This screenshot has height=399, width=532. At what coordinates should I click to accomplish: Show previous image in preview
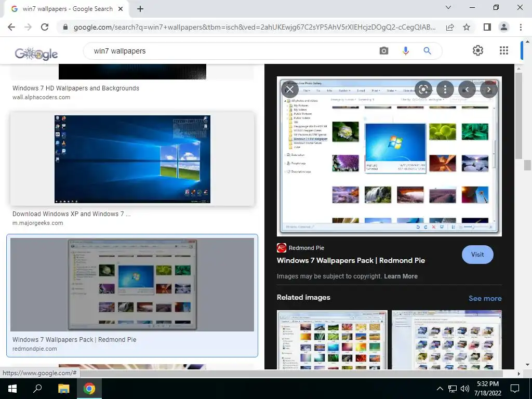467,89
